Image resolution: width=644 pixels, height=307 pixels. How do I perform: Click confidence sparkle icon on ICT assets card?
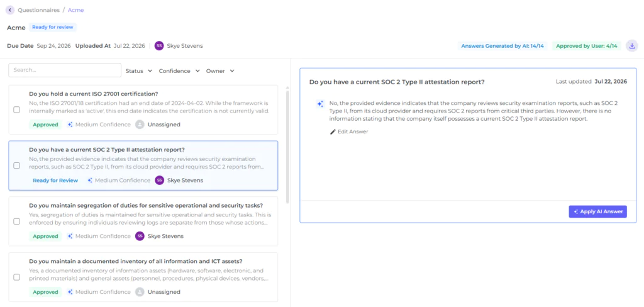(70, 292)
